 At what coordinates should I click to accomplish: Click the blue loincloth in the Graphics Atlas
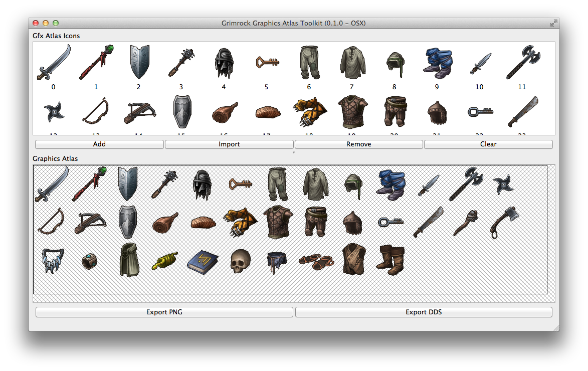[x=277, y=262]
